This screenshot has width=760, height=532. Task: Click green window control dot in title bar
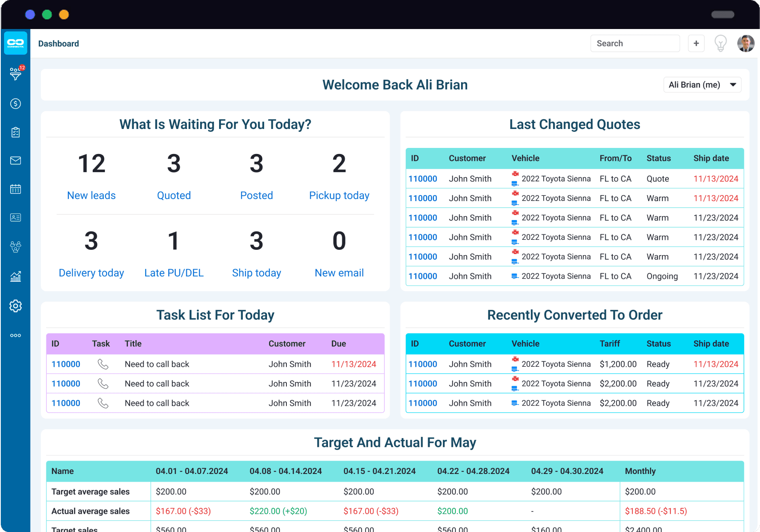[47, 15]
